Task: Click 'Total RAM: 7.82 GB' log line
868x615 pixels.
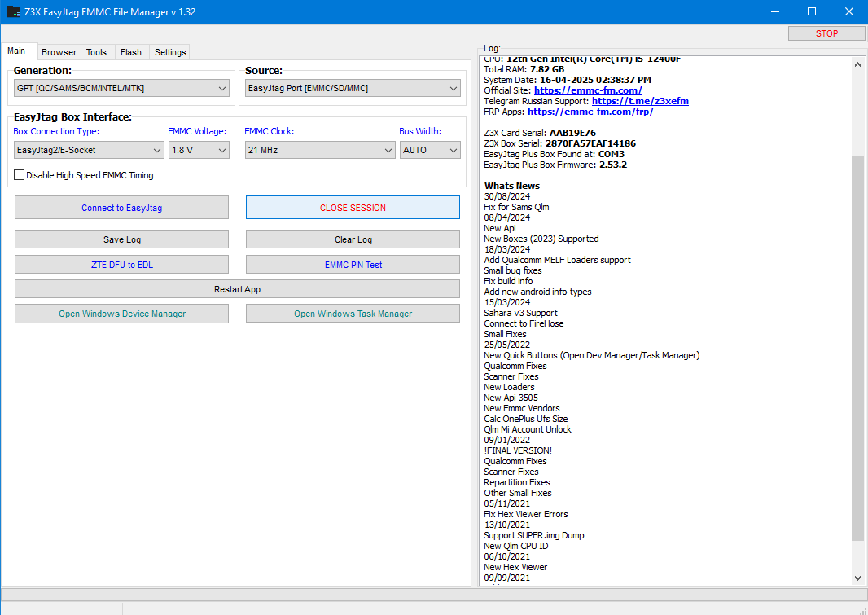Action: 524,69
